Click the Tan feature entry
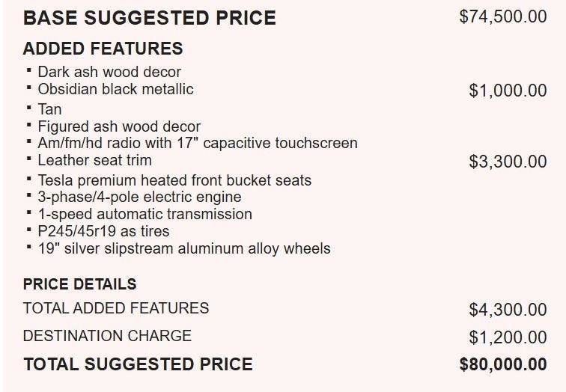Screen dimensions: 566x392 click(x=49, y=109)
